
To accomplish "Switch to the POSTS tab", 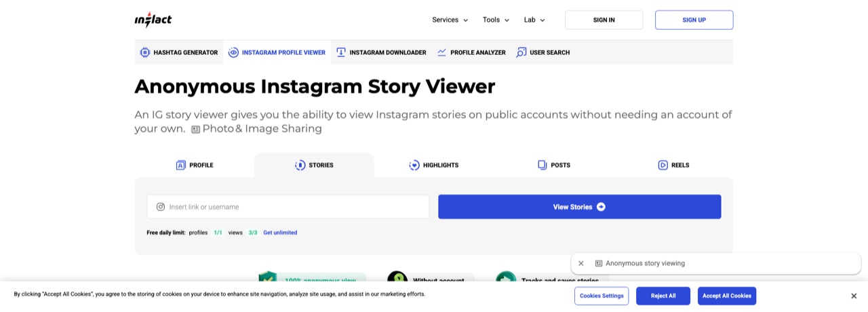I will (x=553, y=165).
